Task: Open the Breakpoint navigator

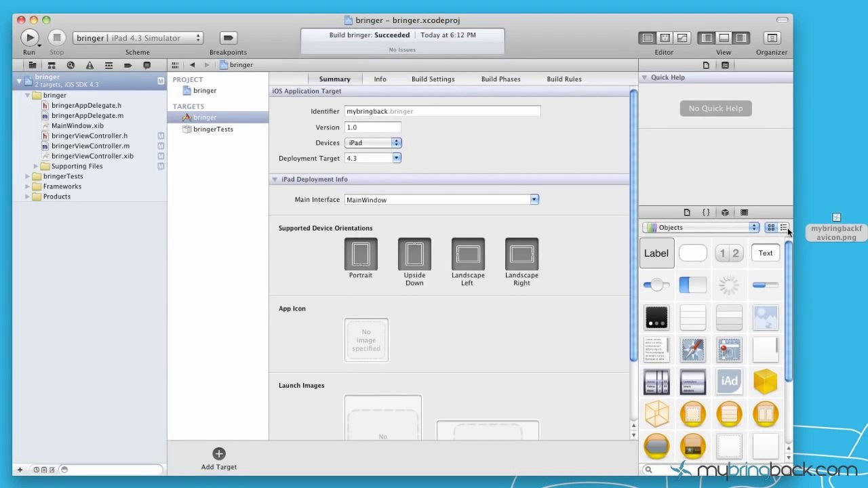Action: point(127,65)
